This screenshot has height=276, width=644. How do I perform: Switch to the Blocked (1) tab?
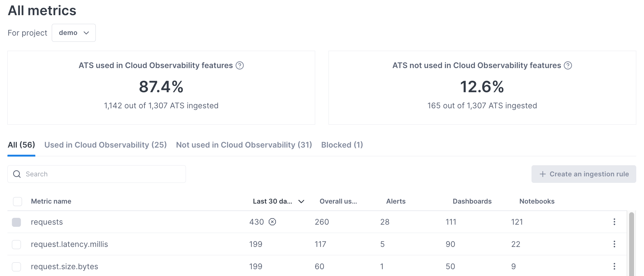click(342, 144)
